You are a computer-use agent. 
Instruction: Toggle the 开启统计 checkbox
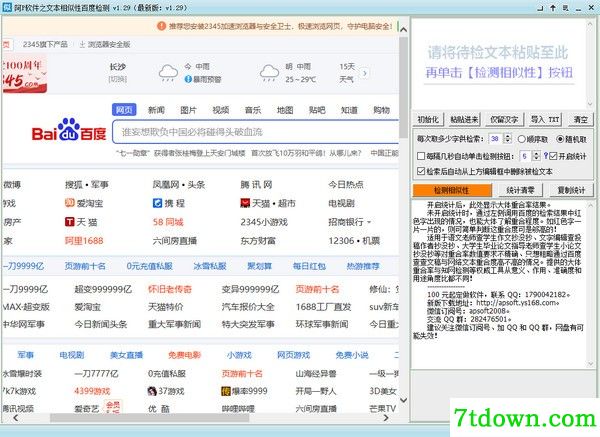tap(553, 156)
